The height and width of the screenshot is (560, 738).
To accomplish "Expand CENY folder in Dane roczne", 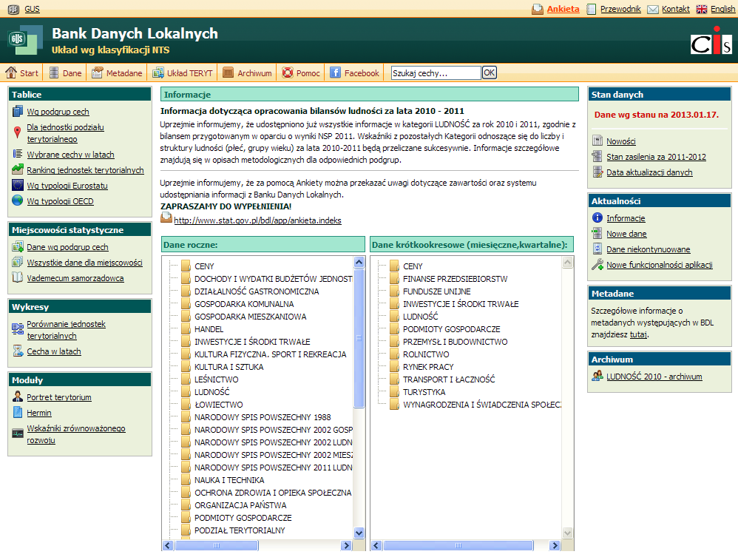I will pos(185,265).
